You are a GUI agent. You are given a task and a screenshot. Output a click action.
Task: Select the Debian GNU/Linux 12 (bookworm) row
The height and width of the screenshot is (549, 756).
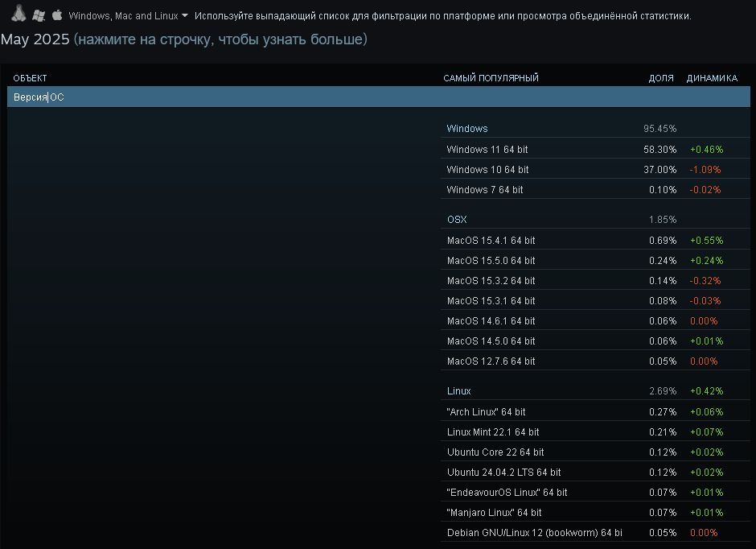coord(595,533)
